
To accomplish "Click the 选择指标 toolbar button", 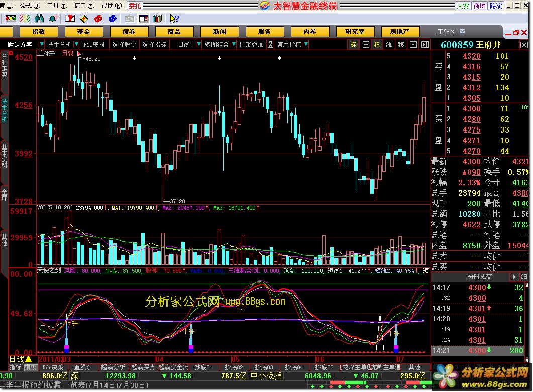I will (x=154, y=45).
